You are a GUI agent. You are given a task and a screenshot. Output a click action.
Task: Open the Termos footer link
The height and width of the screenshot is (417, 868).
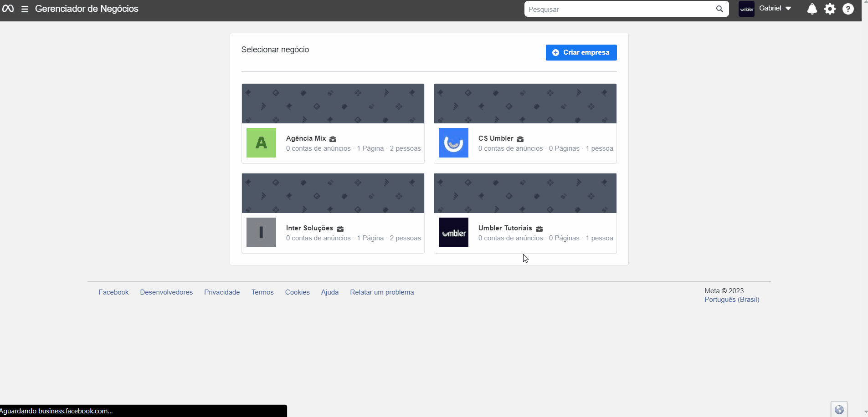pyautogui.click(x=262, y=292)
